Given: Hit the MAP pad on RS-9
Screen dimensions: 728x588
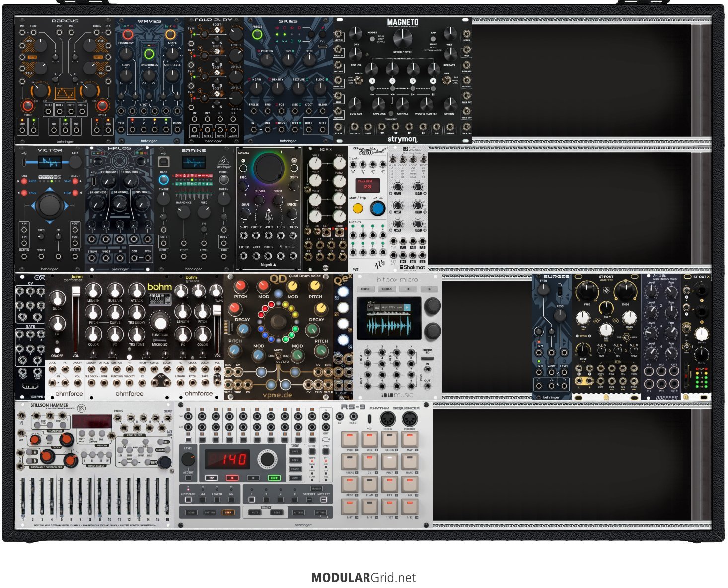Looking at the screenshot, I should click(410, 440).
